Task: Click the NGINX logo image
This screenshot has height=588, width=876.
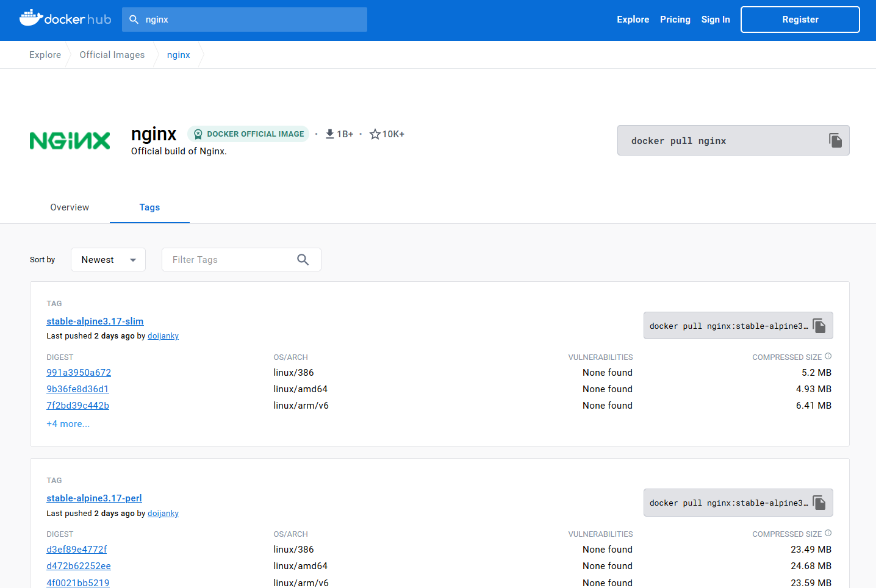Action: (70, 141)
